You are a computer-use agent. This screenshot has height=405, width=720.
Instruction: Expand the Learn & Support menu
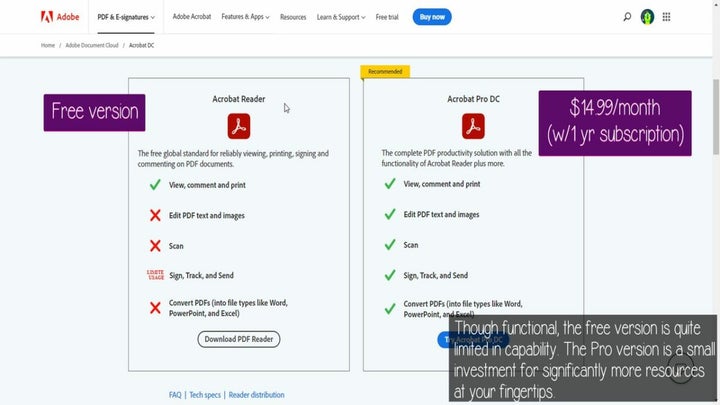tap(341, 17)
